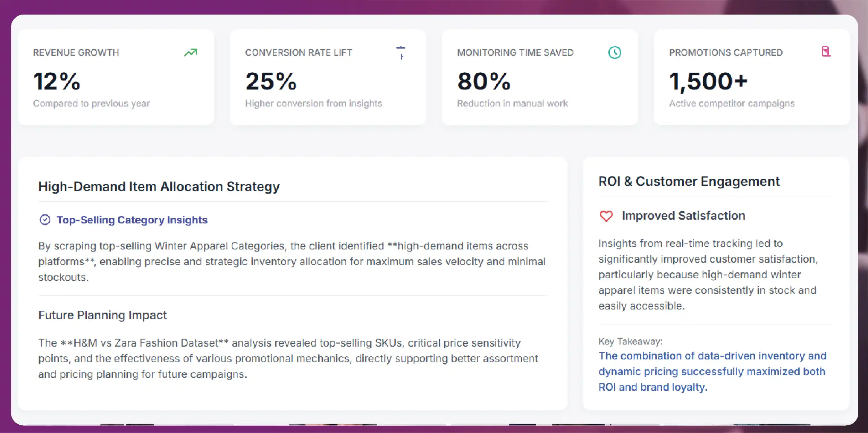Click the Conversion Rate Lift icon
The height and width of the screenshot is (433, 868).
click(401, 53)
